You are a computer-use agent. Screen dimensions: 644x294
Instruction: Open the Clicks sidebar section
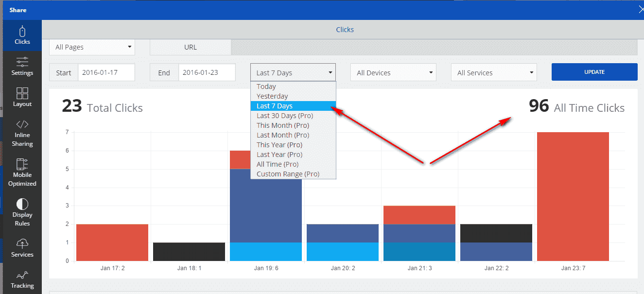click(x=22, y=35)
